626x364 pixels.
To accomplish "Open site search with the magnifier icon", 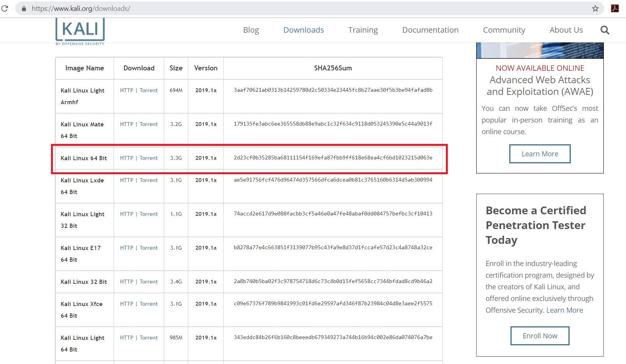I will pyautogui.click(x=605, y=30).
